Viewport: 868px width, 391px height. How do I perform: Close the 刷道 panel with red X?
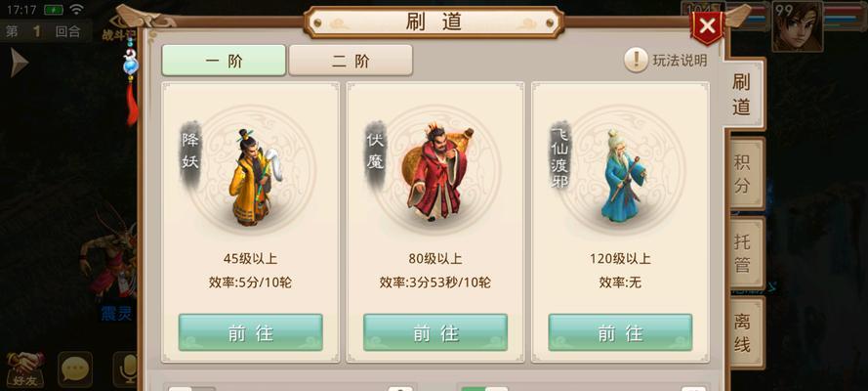(x=708, y=26)
